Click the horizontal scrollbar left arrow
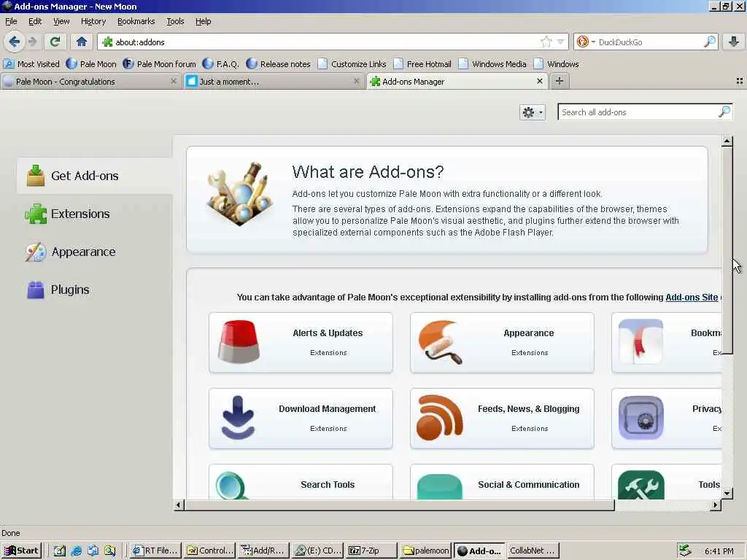The width and height of the screenshot is (747, 560). click(x=179, y=505)
